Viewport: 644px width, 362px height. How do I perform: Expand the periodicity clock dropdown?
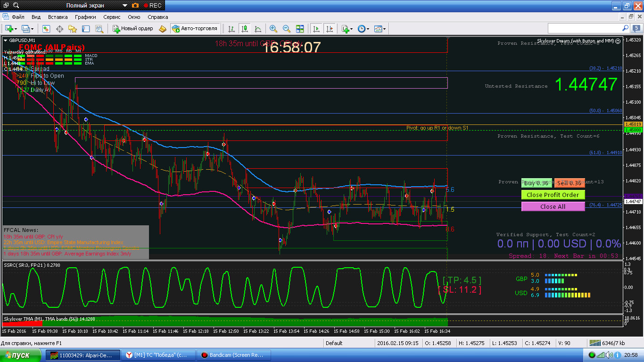(x=368, y=29)
